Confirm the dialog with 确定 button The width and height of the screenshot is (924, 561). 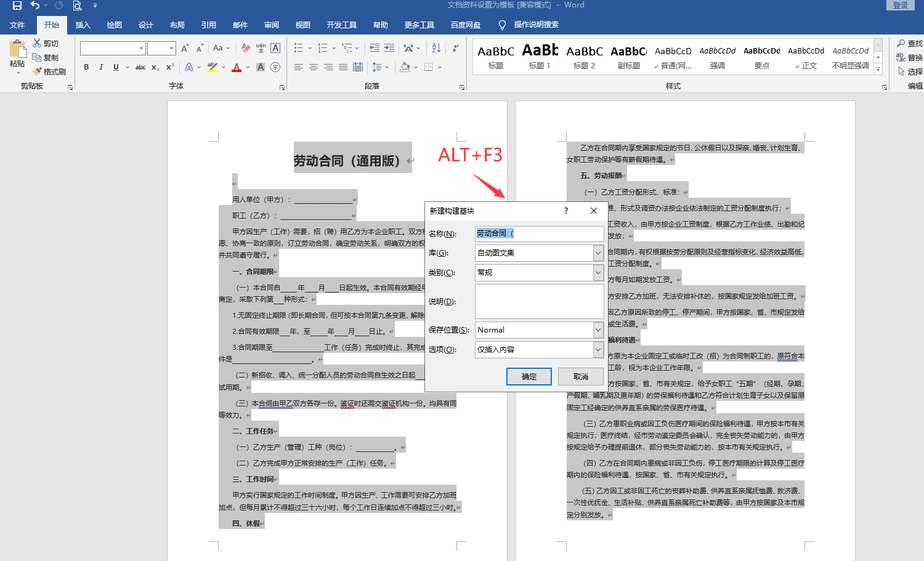pos(529,377)
